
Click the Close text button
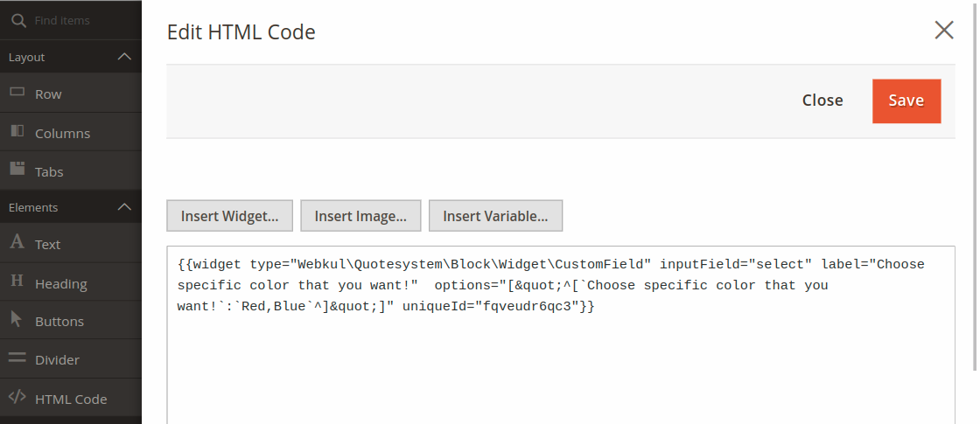click(822, 101)
